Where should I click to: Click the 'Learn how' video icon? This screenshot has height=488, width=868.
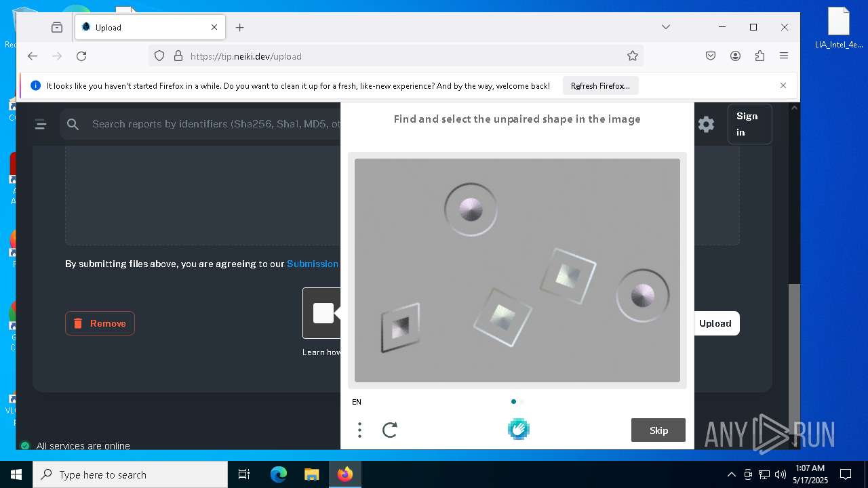(x=322, y=313)
